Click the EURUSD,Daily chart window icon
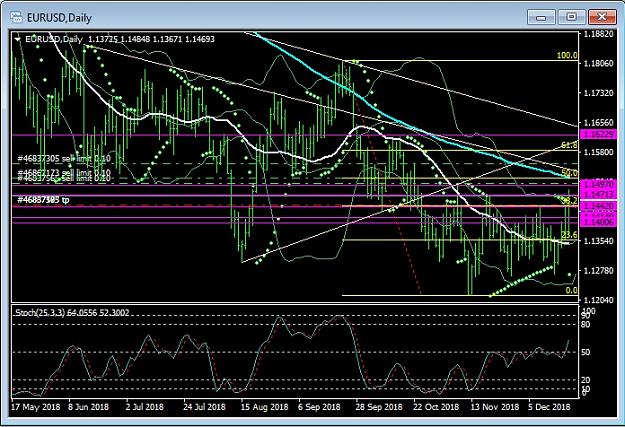The width and height of the screenshot is (625, 427). coord(17,17)
